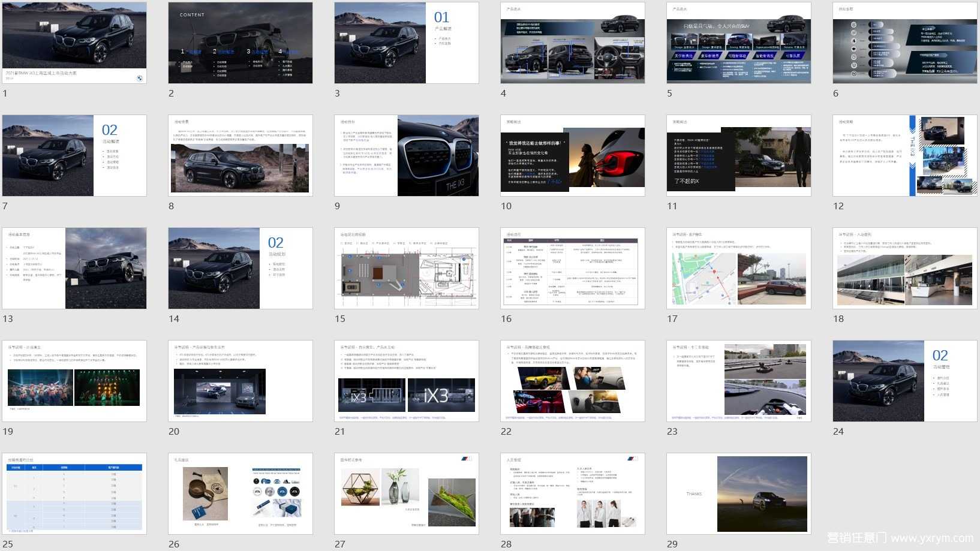Select slide 21 iX3 sign thumbnail

click(x=407, y=381)
